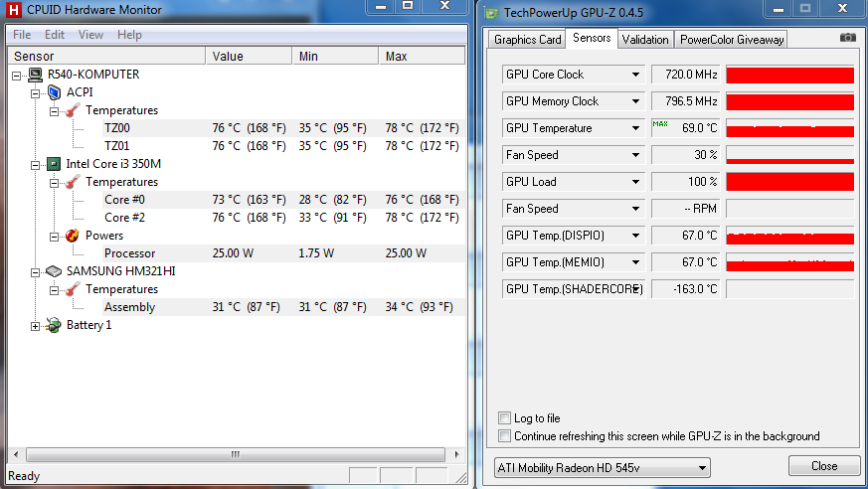Click the GPU Core Clock red graph
Viewport: 868px width, 489px height.
789,75
